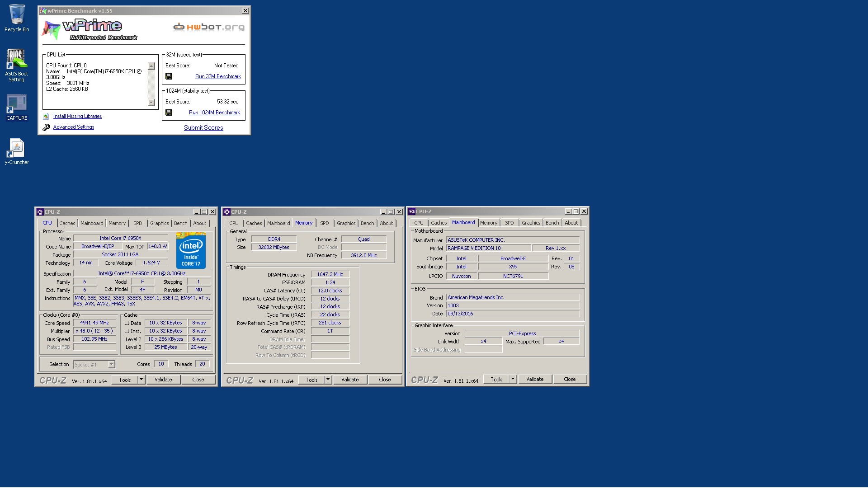868x488 pixels.
Task: Click Validate in Mainboard CPU-Z window
Action: [x=535, y=379]
